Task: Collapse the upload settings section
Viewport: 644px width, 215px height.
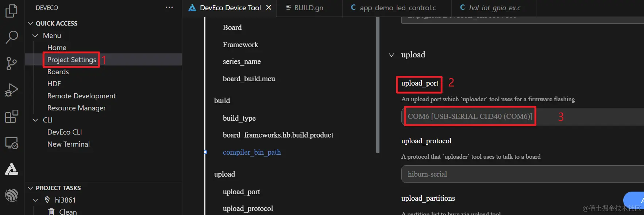Action: [392, 55]
